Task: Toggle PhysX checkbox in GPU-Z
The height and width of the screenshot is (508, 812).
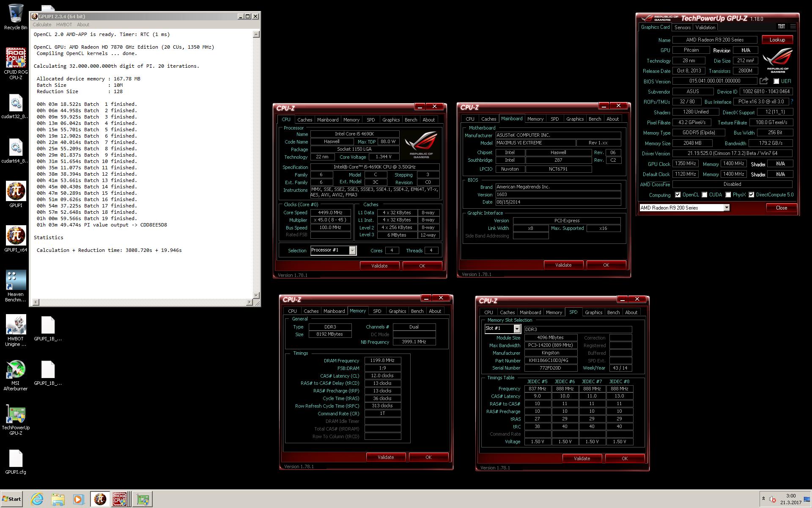Action: pos(728,195)
